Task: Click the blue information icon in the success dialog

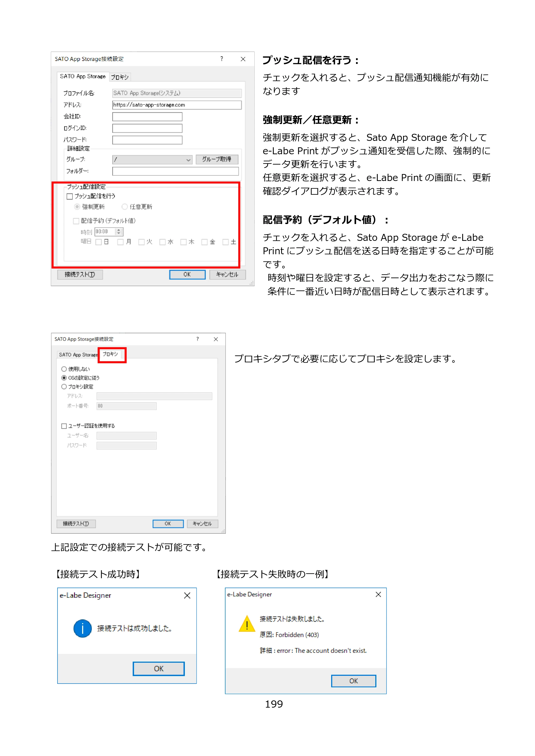Action: (x=82, y=628)
